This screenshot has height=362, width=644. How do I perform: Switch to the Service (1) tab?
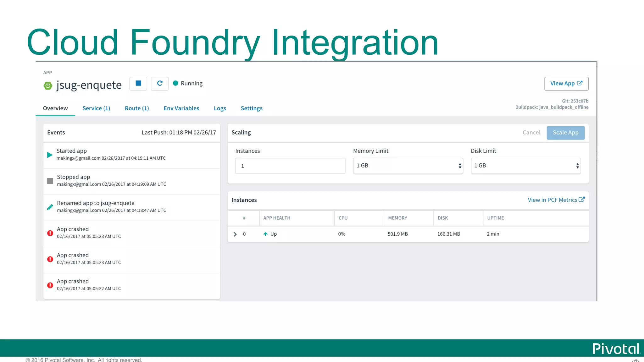(96, 108)
